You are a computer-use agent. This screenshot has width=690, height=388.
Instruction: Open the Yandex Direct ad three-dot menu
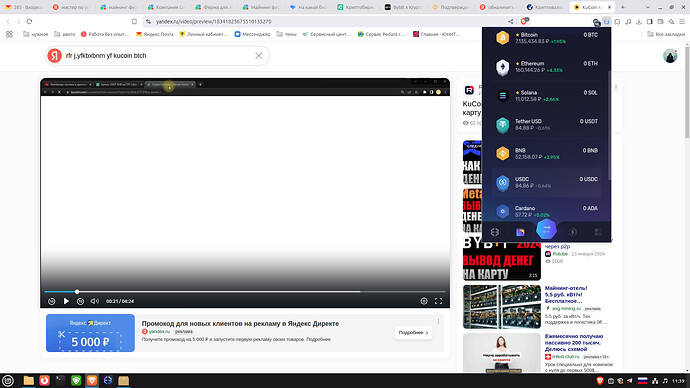(438, 322)
